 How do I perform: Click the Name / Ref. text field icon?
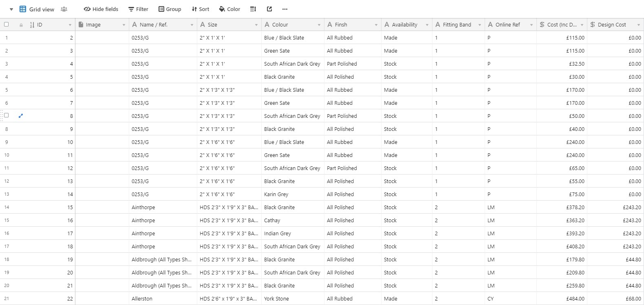pyautogui.click(x=135, y=24)
